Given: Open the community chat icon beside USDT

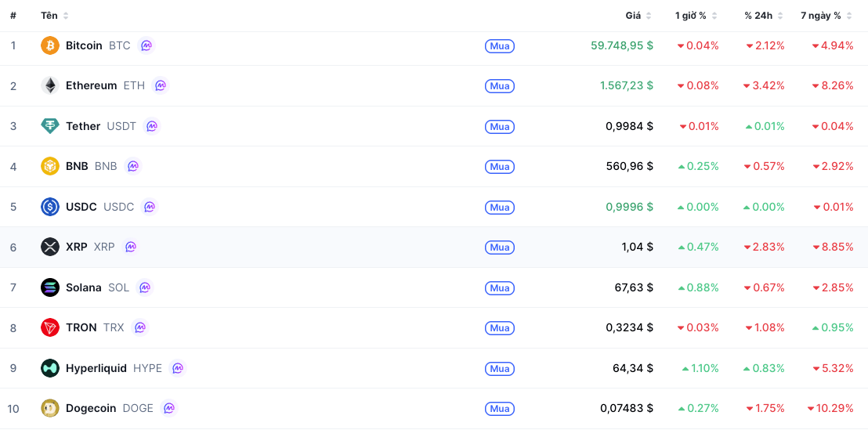Looking at the screenshot, I should (x=152, y=126).
